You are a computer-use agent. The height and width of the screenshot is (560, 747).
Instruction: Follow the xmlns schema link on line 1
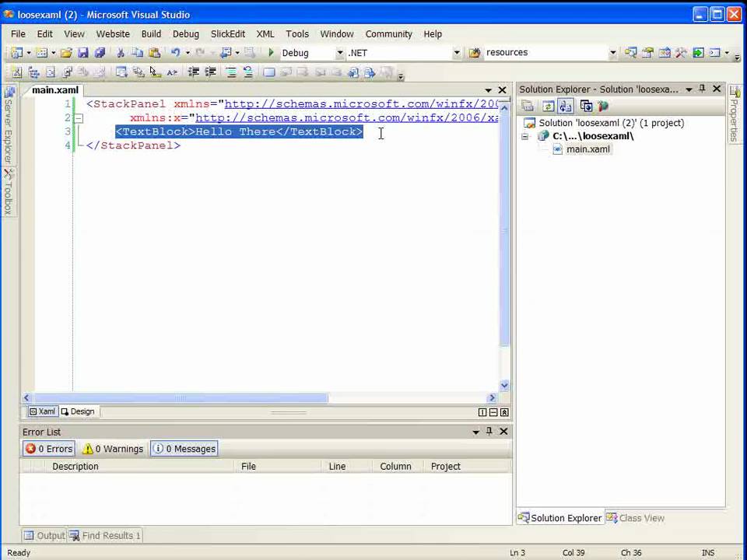(361, 104)
